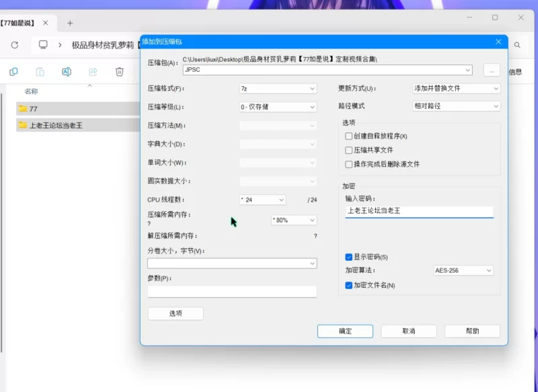Click the 帮助 button
The height and width of the screenshot is (392, 538).
click(472, 331)
